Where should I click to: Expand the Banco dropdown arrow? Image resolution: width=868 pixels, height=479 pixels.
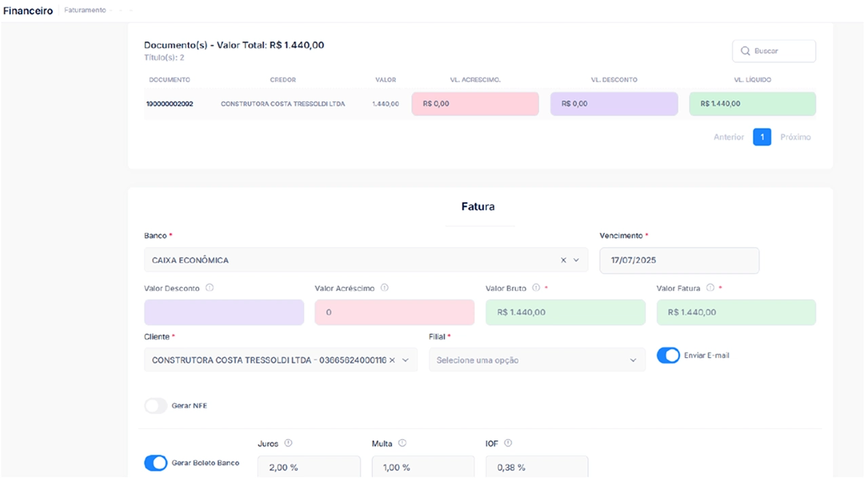tap(576, 260)
